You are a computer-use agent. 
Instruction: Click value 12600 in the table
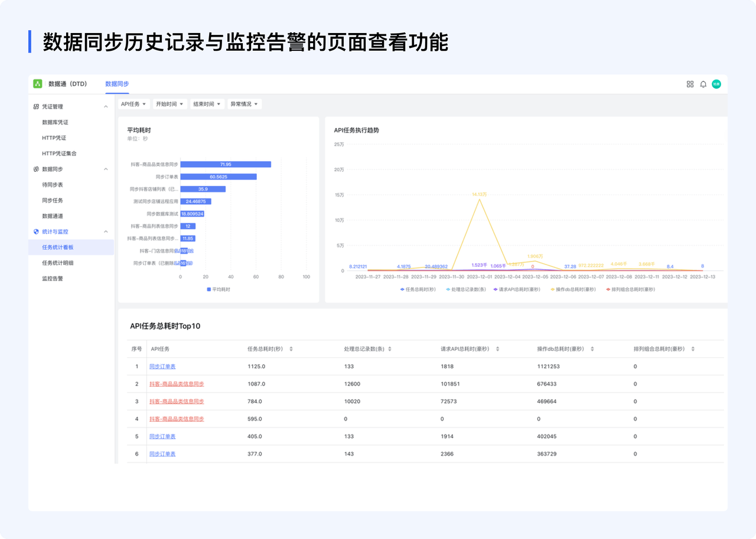(x=352, y=384)
